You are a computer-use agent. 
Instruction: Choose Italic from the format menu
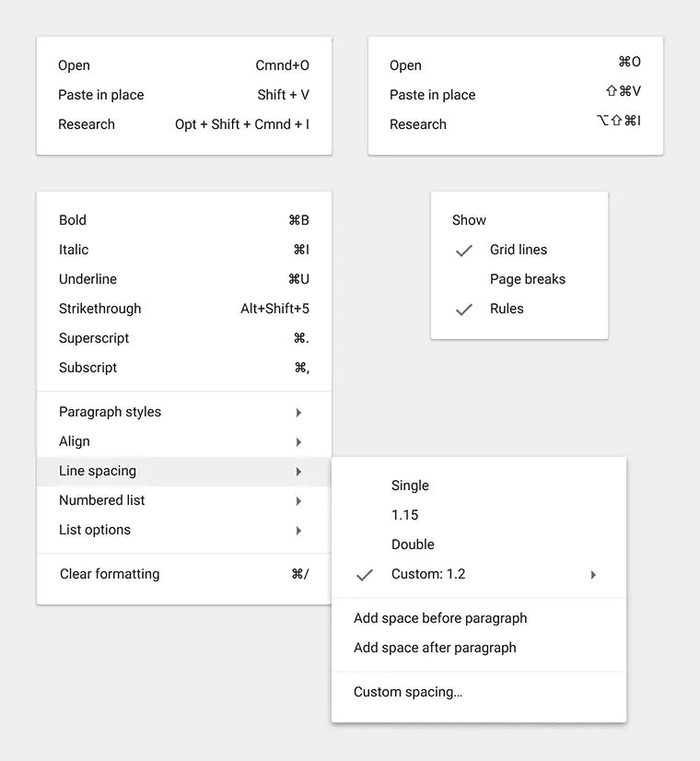coord(74,250)
